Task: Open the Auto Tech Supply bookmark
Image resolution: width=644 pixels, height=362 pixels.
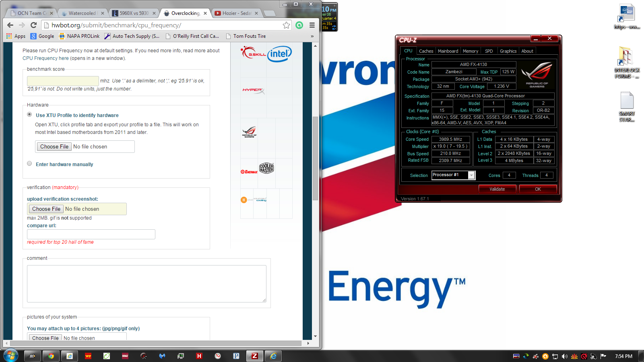Action: click(132, 36)
